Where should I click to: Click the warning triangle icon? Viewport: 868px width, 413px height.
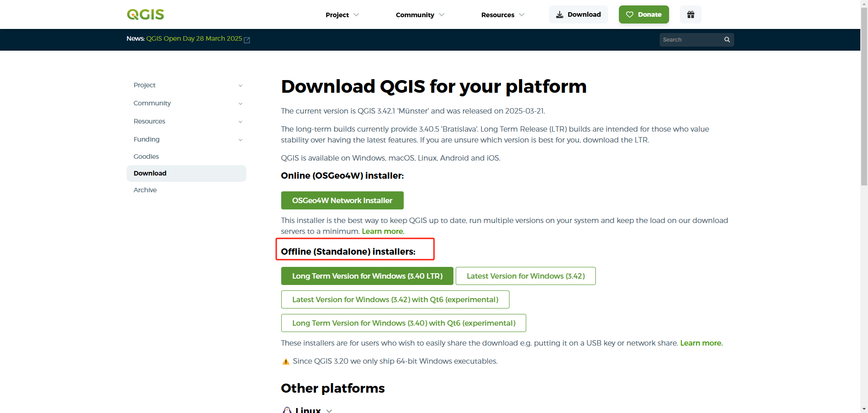tap(286, 361)
